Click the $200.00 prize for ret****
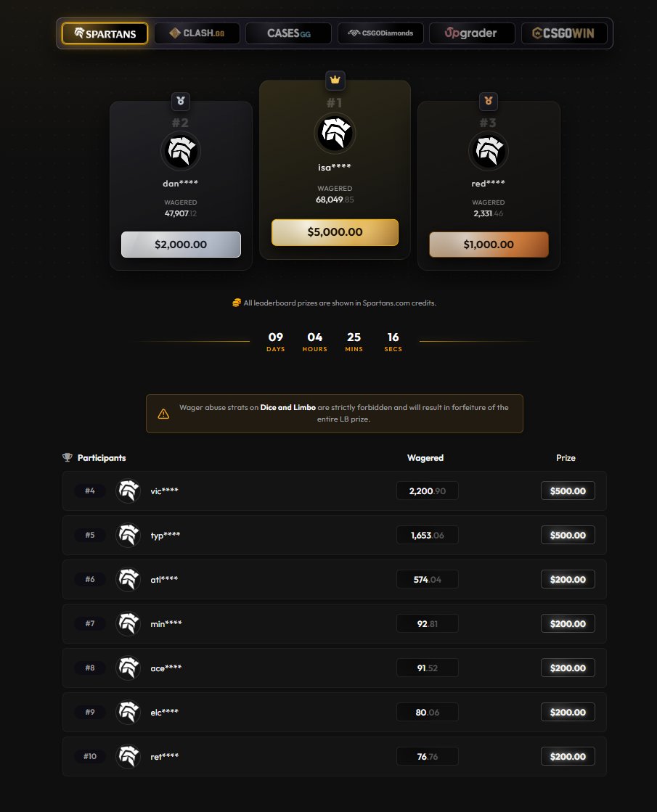 [x=568, y=757]
